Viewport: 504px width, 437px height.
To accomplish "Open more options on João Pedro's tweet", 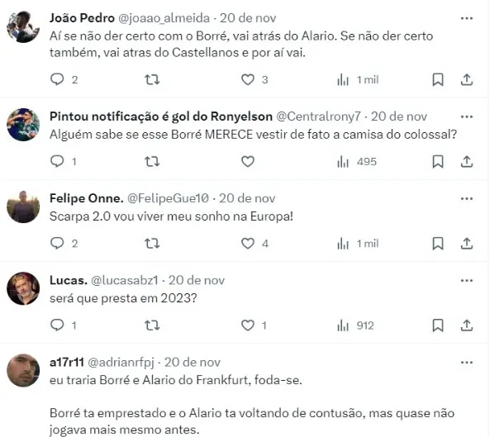I will (466, 18).
